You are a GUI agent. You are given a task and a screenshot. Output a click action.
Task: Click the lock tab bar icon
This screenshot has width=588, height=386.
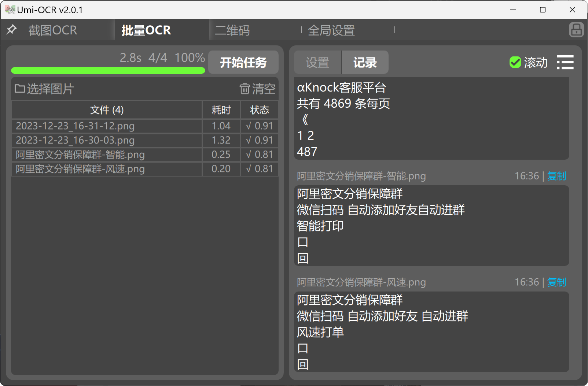576,30
